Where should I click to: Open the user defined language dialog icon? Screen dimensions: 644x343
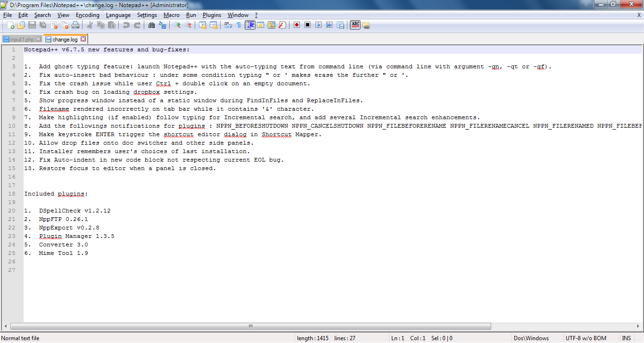pyautogui.click(x=261, y=25)
